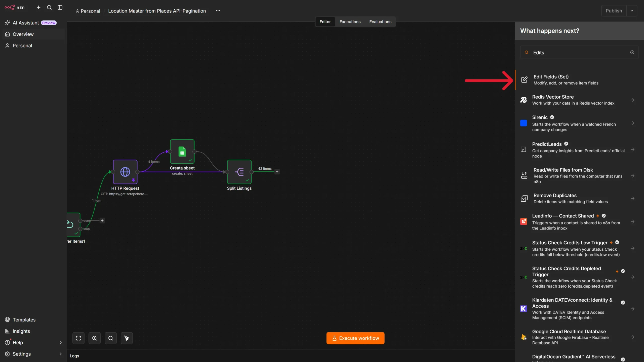Add node on loop done output
Image resolution: width=644 pixels, height=362 pixels.
pos(102,220)
